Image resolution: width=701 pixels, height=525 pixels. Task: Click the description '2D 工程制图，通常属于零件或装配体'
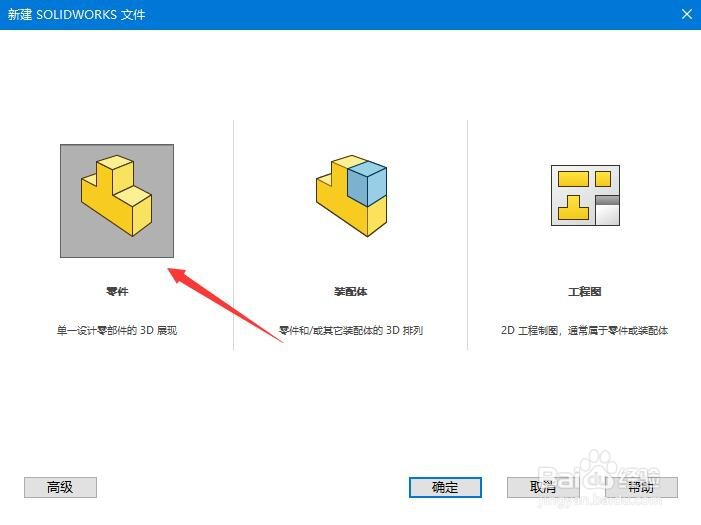585,330
